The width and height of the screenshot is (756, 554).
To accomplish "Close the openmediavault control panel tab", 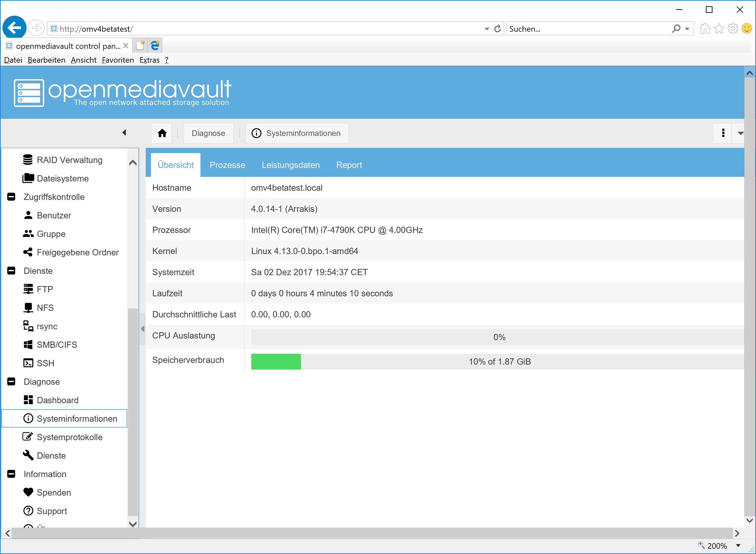I will tap(126, 46).
